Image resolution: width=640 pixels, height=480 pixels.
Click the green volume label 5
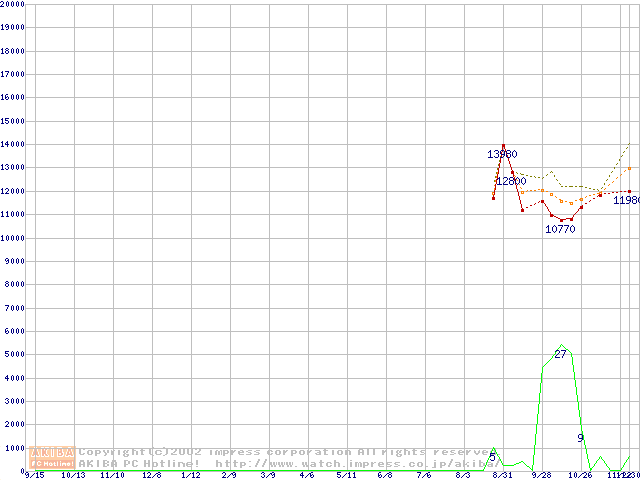point(492,457)
